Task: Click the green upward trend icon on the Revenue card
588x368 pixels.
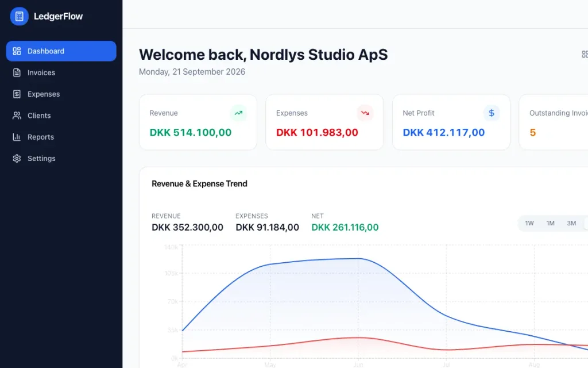Action: point(238,113)
